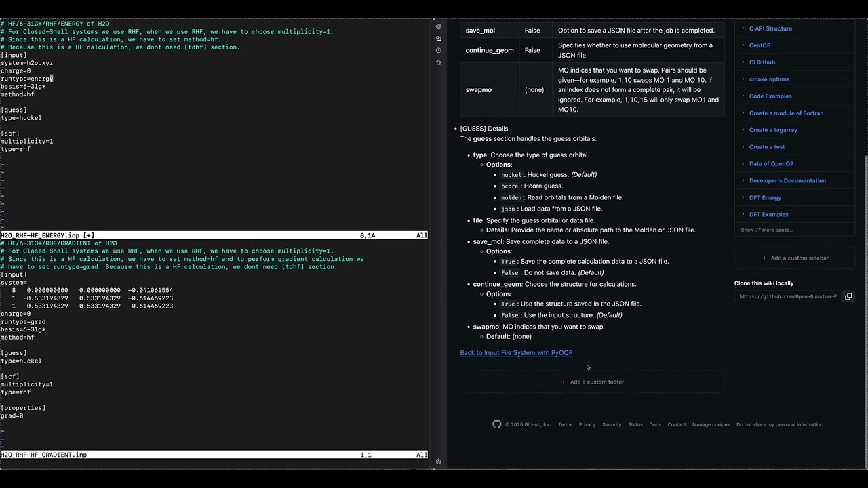The width and height of the screenshot is (868, 488).
Task: Open the settings gear at the browser sidebar bottom
Action: pyautogui.click(x=439, y=462)
